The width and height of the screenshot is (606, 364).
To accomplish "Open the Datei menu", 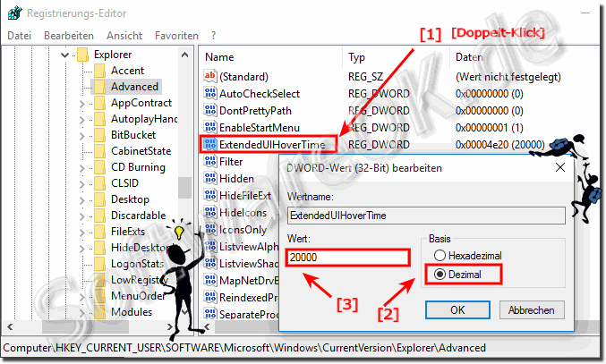I will [x=19, y=36].
